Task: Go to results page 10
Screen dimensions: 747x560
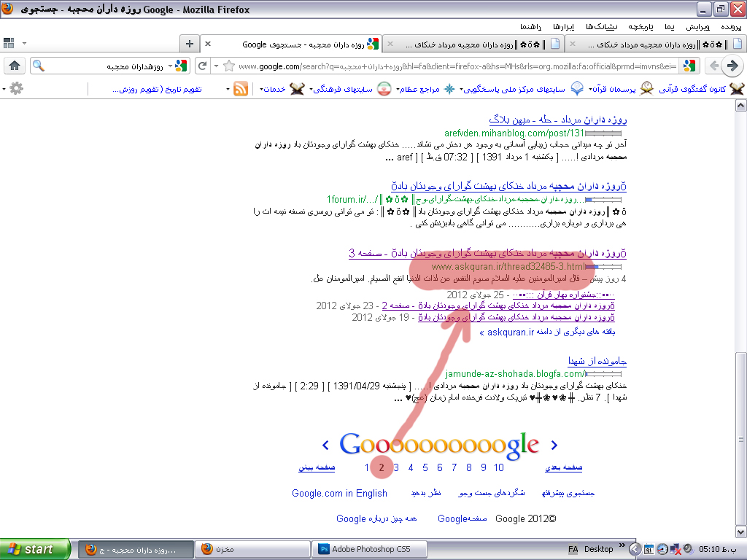Action: coord(499,467)
